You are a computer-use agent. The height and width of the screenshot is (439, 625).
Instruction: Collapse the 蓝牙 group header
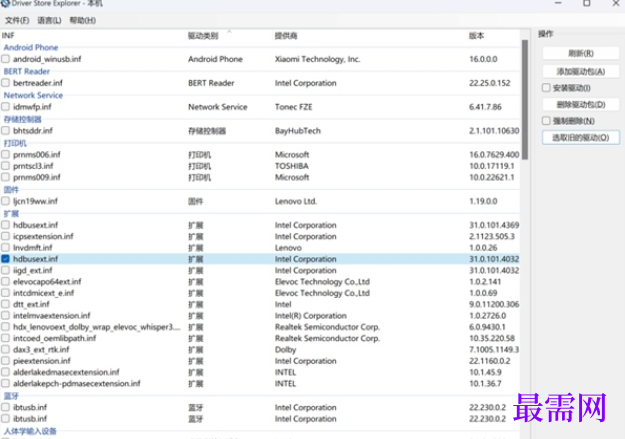(11, 396)
